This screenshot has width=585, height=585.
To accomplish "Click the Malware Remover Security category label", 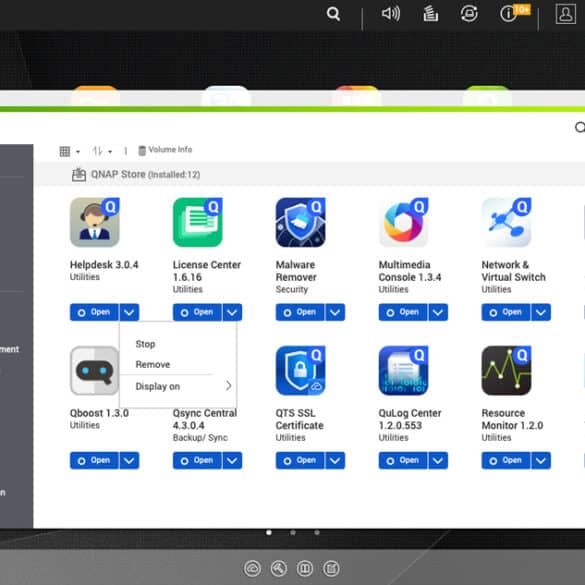I will (292, 290).
